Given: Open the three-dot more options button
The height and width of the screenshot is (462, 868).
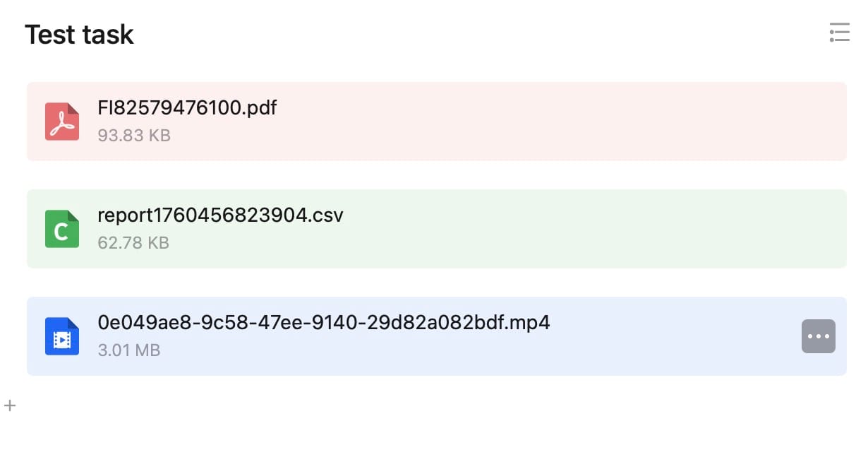Looking at the screenshot, I should 818,336.
